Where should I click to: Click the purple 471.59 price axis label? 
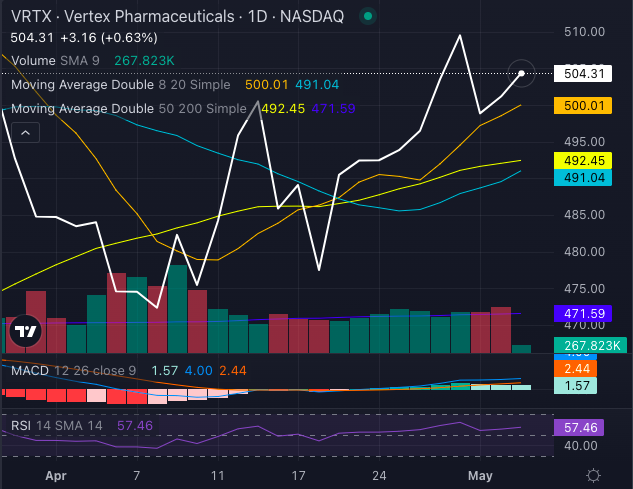583,313
